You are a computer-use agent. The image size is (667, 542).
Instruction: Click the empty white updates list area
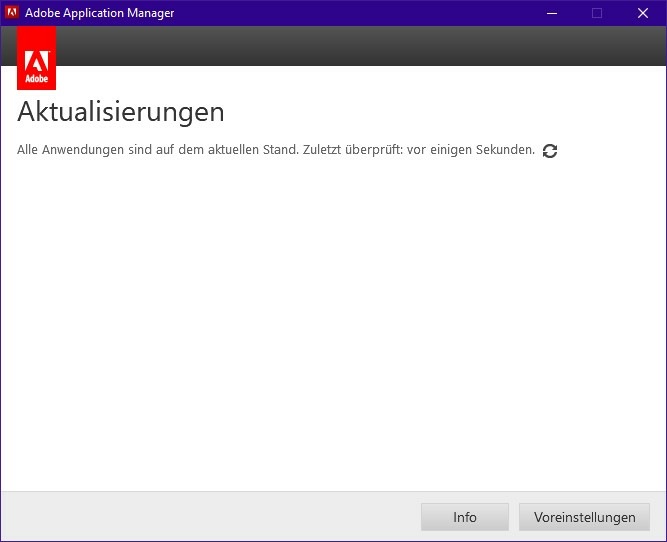333,320
